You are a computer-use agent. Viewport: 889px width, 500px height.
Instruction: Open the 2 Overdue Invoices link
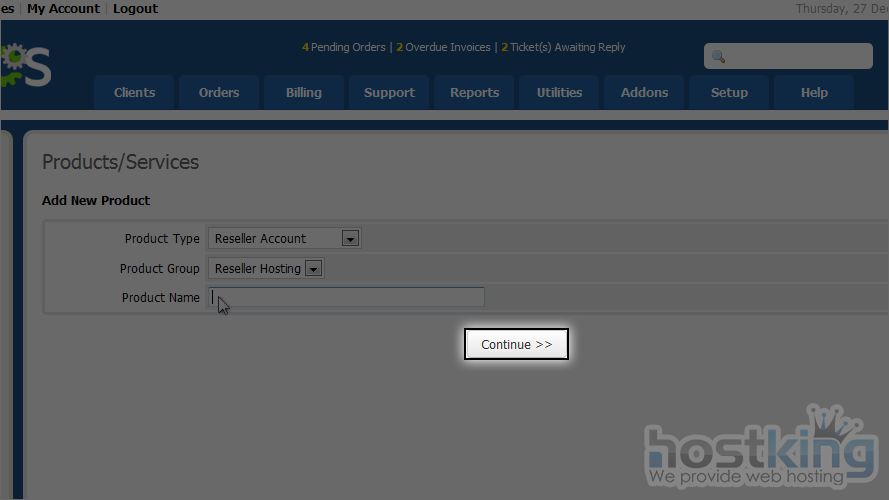(x=443, y=47)
